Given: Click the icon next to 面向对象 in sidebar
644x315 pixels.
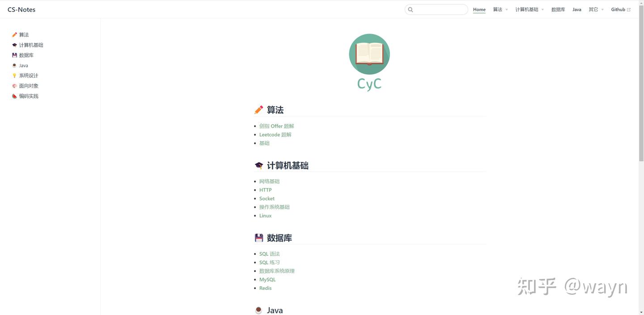Looking at the screenshot, I should [x=15, y=85].
